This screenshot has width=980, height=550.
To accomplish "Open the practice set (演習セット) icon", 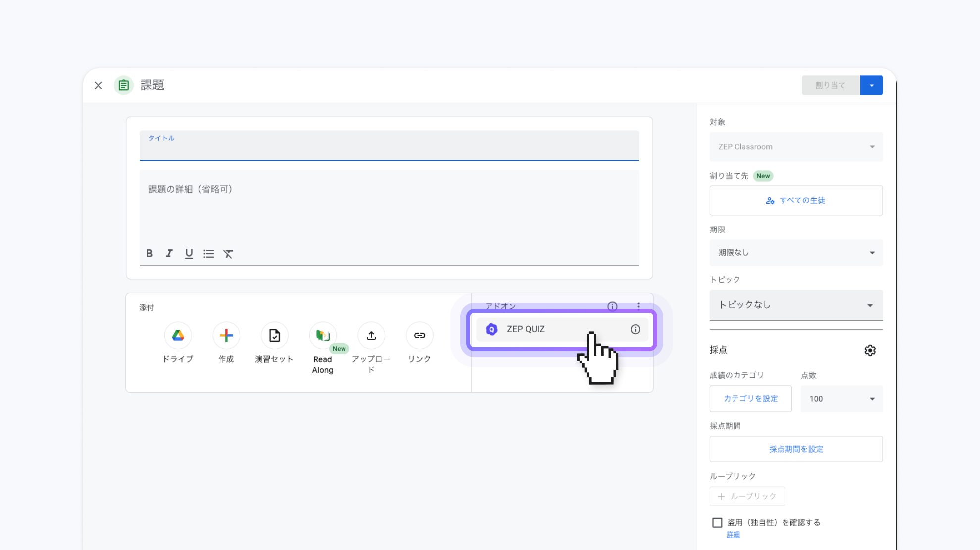I will (x=274, y=336).
